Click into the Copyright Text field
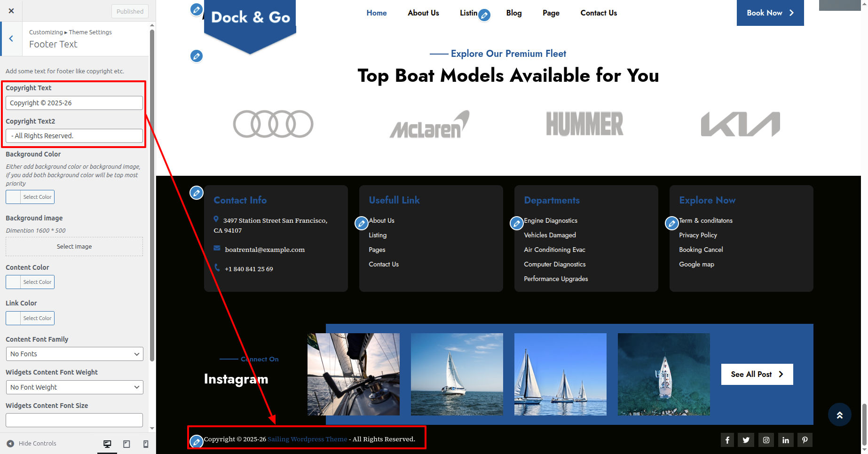The height and width of the screenshot is (454, 868). click(74, 103)
